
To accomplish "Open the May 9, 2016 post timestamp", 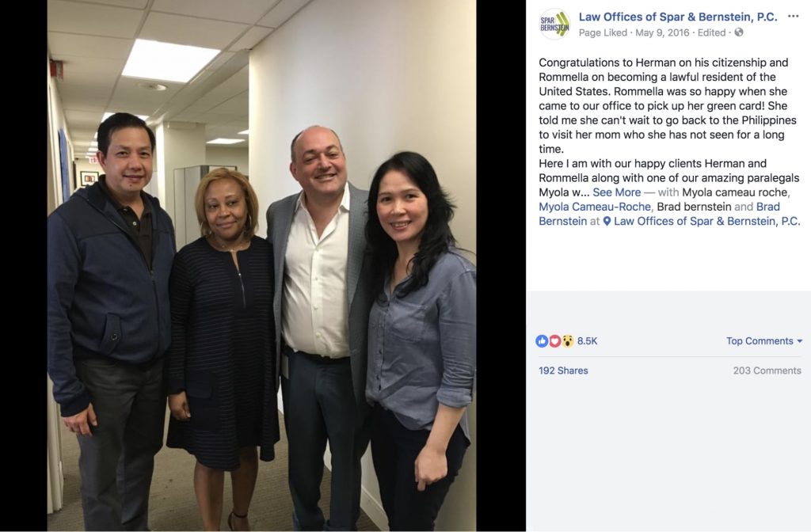I will (661, 32).
